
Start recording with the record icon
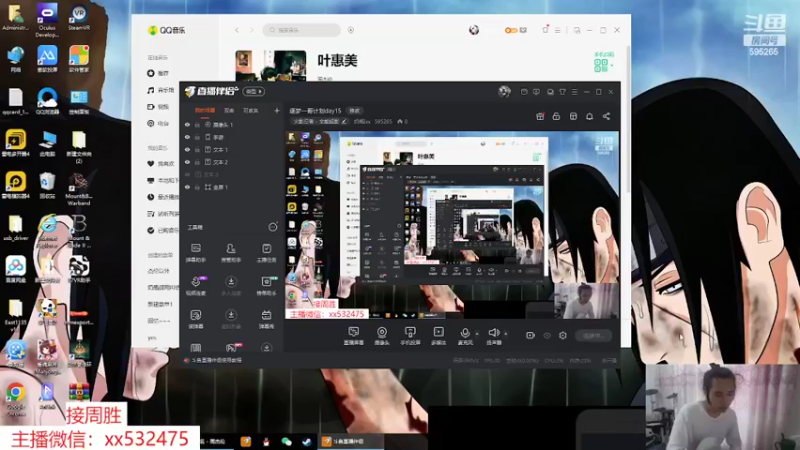click(530, 335)
